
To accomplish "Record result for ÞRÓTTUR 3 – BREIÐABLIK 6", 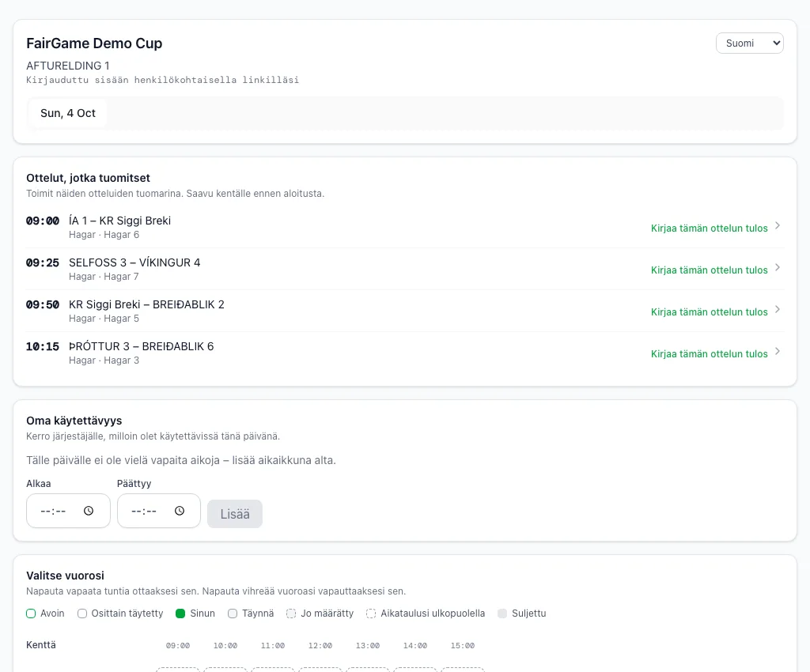I will [x=710, y=353].
